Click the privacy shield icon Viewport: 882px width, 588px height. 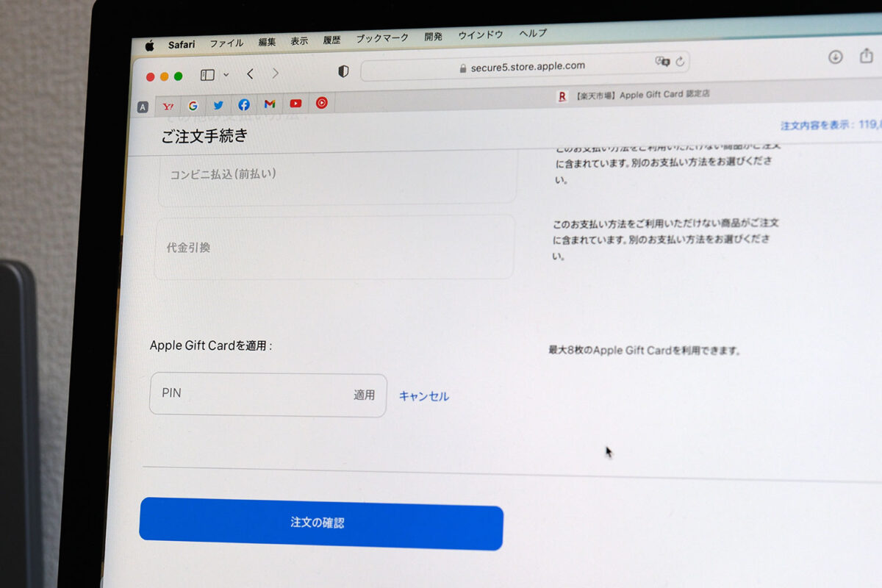pos(343,71)
